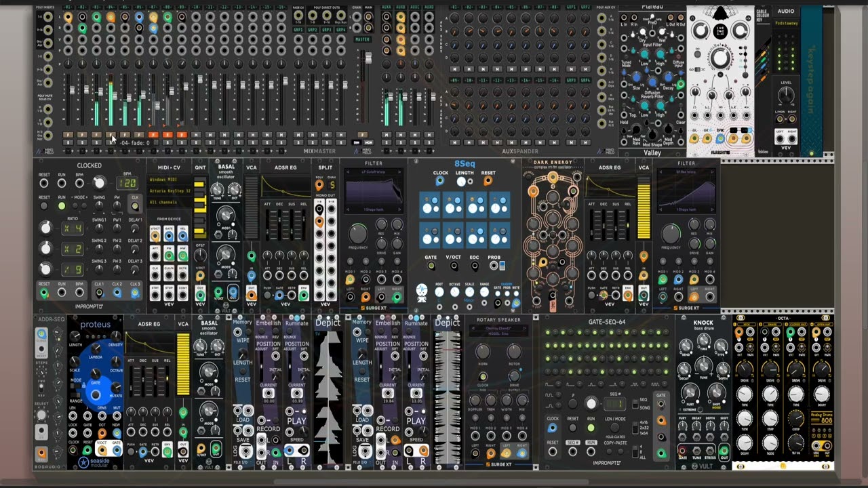Screen dimensions: 868x488
Task: Click the left Depict waveform display
Action: coord(328,399)
